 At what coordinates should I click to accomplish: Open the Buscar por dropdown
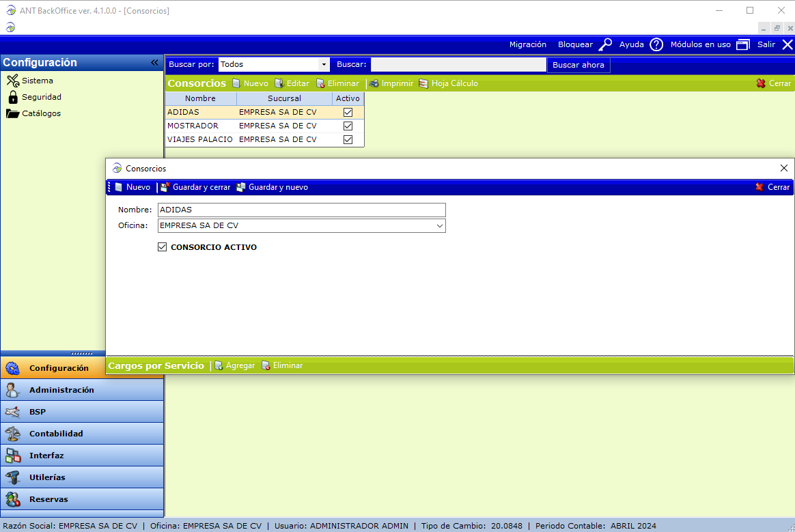323,64
